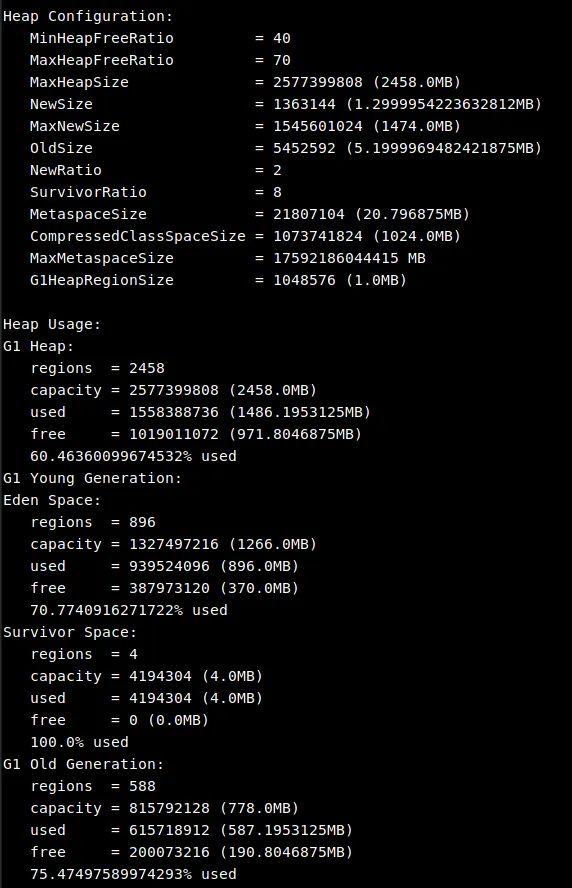Select the MaxNewSize label
572x888 pixels.
pyautogui.click(x=75, y=126)
